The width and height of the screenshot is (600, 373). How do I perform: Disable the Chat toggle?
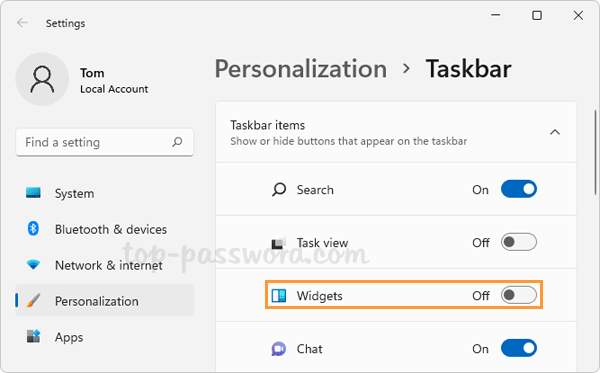[519, 348]
